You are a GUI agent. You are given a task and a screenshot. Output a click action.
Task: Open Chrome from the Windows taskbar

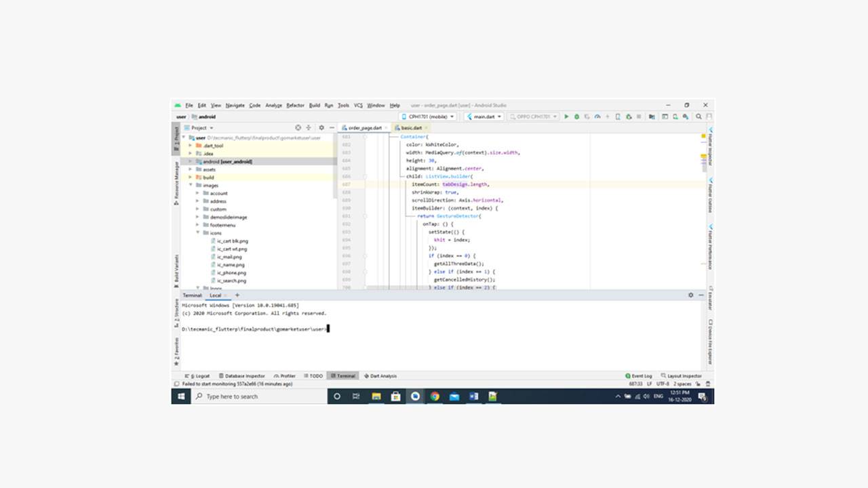435,396
